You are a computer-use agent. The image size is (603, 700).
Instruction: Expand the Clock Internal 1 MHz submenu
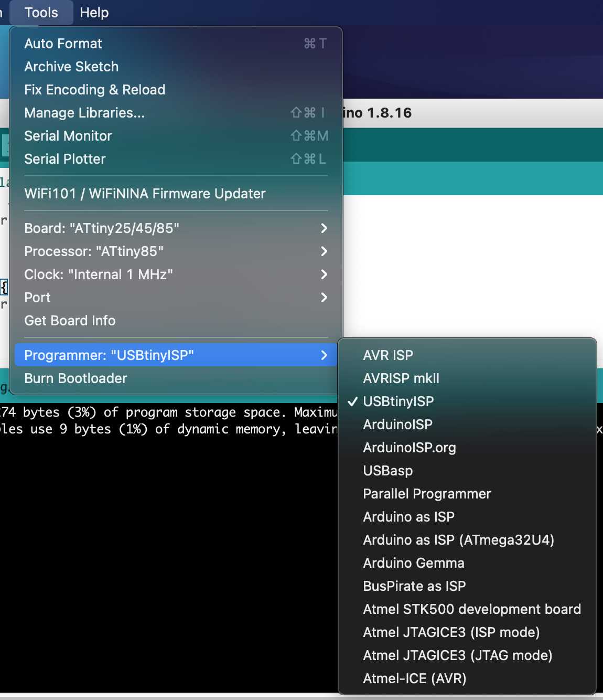[176, 274]
